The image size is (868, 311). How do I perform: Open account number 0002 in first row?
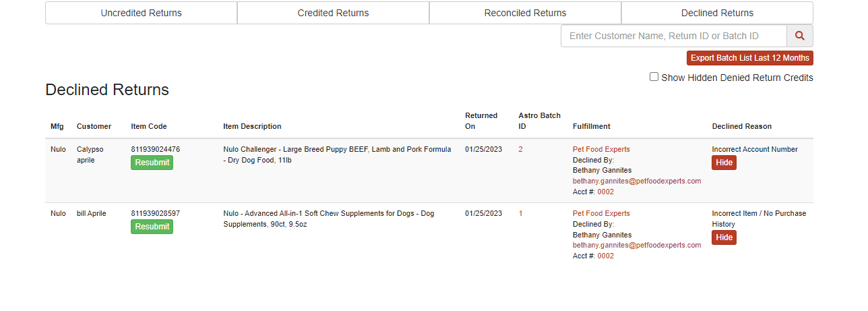(606, 192)
